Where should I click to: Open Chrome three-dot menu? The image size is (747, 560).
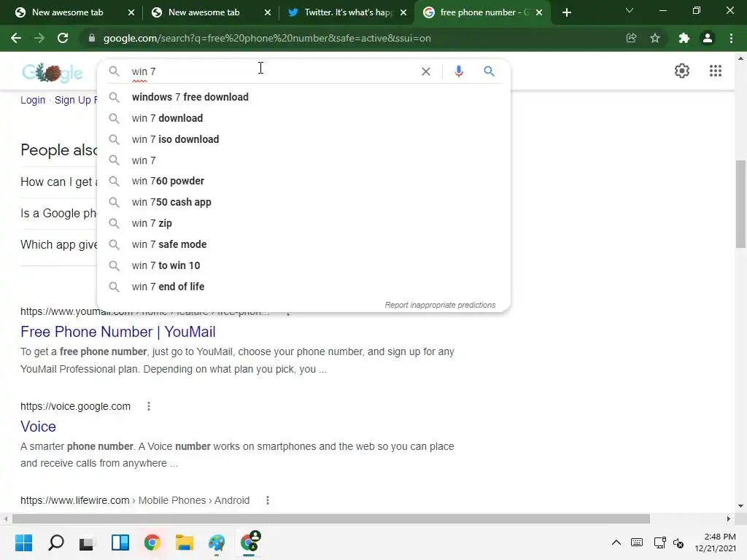coord(731,38)
